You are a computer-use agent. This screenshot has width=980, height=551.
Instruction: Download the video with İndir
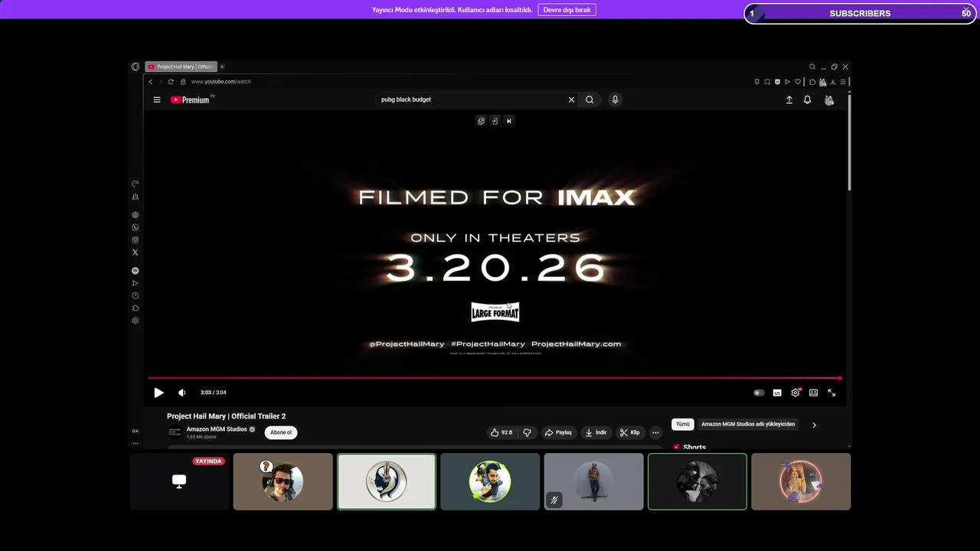(596, 432)
